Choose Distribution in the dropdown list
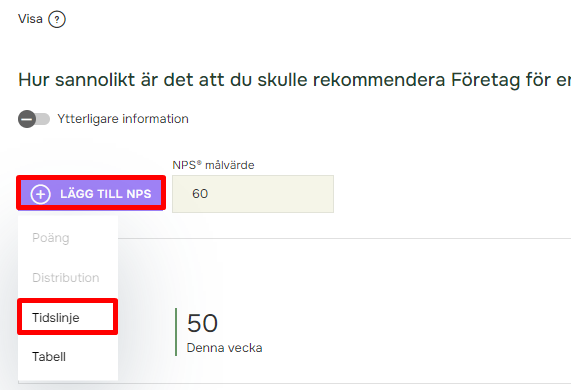The width and height of the screenshot is (571, 390). [x=66, y=278]
